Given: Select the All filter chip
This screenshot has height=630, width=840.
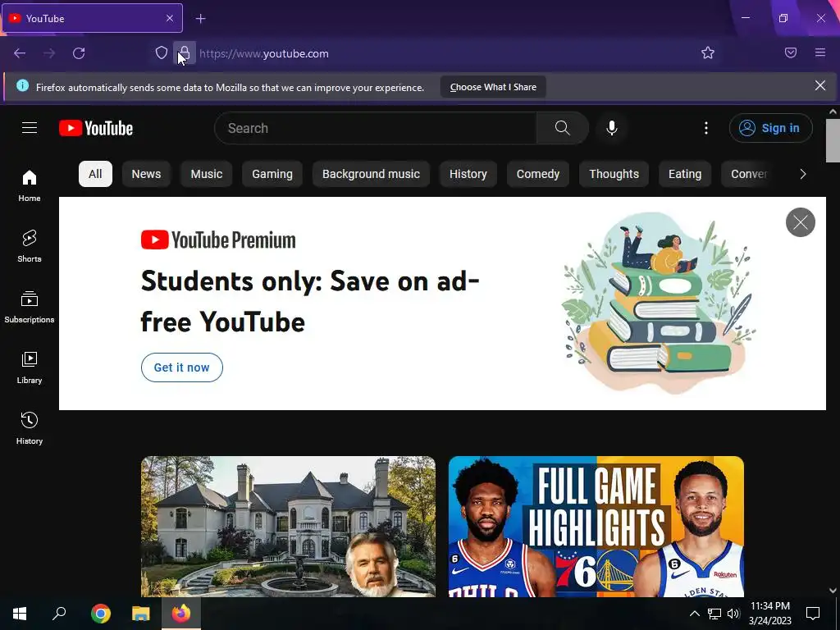Looking at the screenshot, I should click(x=95, y=174).
